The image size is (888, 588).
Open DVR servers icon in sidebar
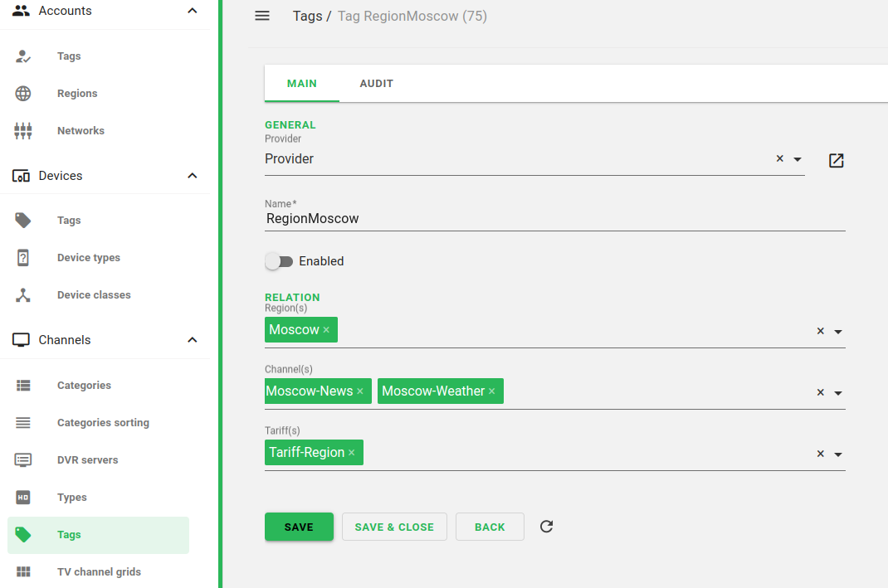(23, 460)
